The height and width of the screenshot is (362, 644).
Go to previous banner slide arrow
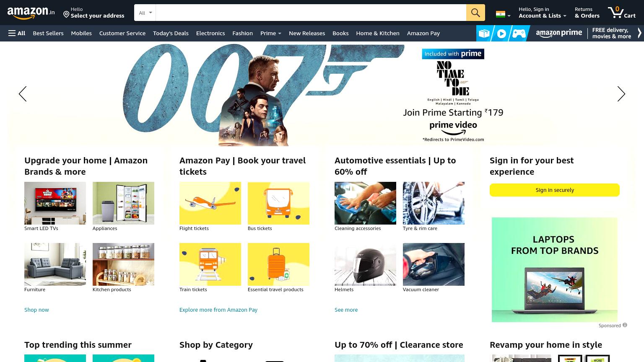pyautogui.click(x=23, y=94)
